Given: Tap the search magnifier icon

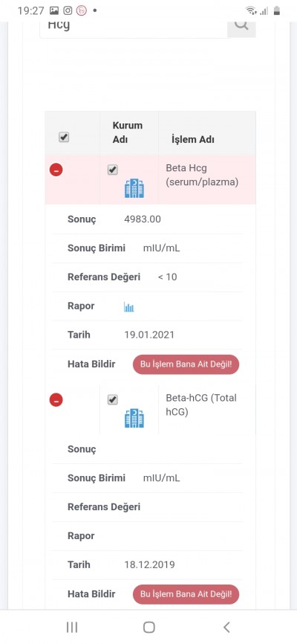Looking at the screenshot, I should [x=241, y=25].
